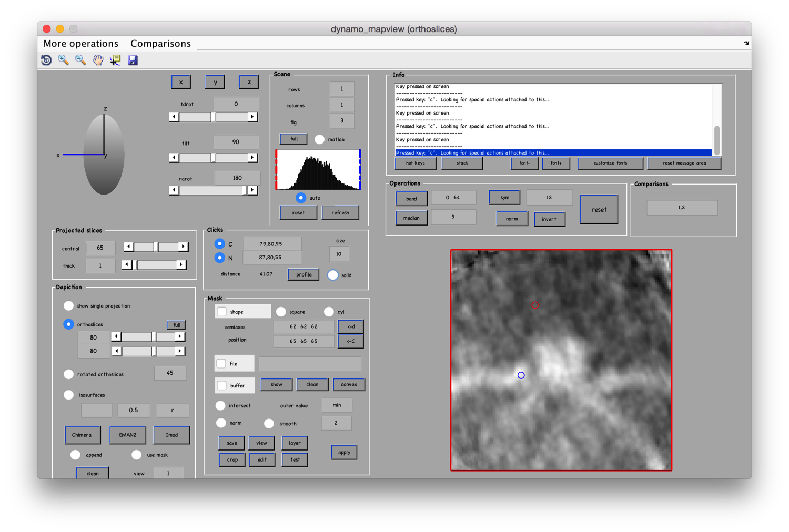This screenshot has height=532, width=789.
Task: Enable the Data Cursor tool
Action: tap(115, 60)
